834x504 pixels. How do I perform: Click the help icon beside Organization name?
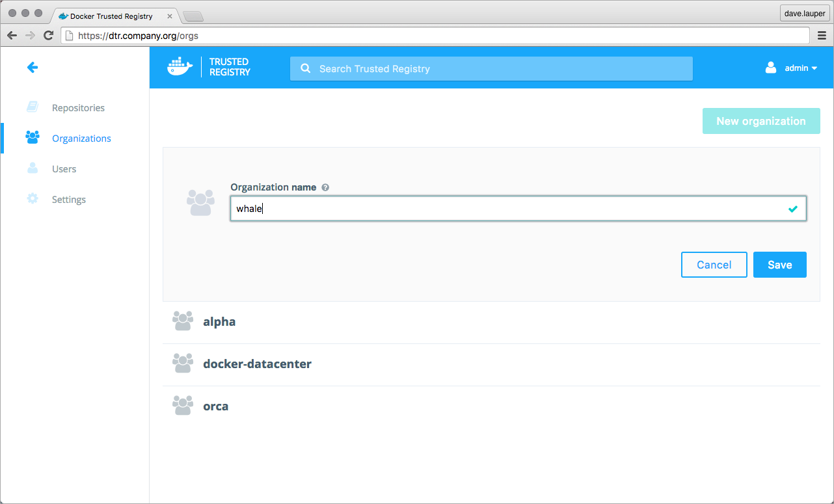(x=325, y=187)
